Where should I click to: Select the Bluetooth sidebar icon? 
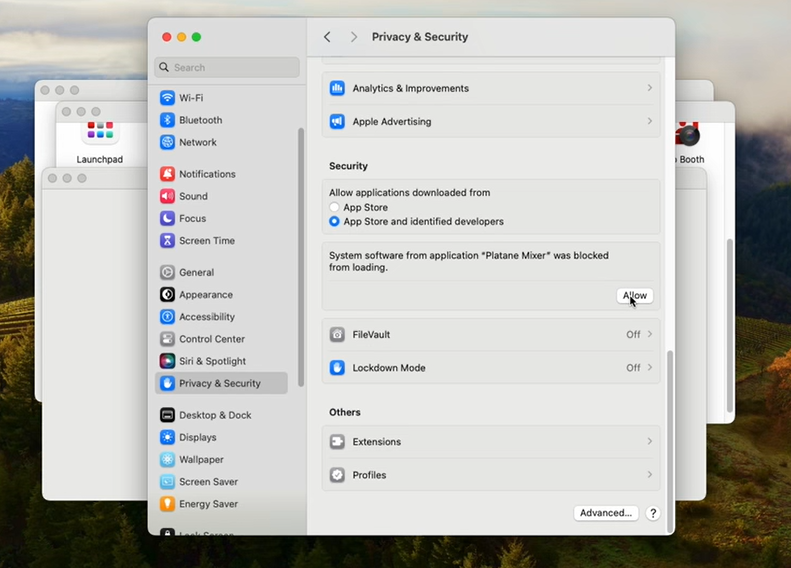point(167,120)
